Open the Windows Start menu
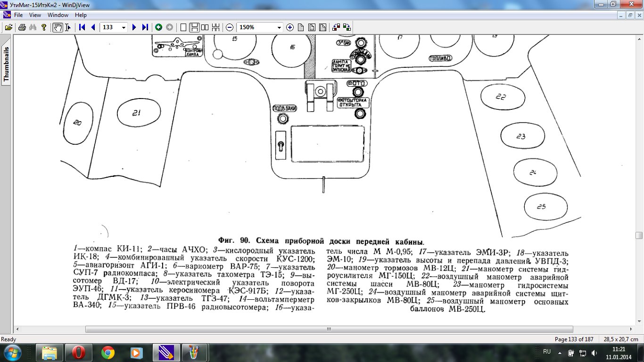Viewport: 644px width, 362px height. (13, 352)
